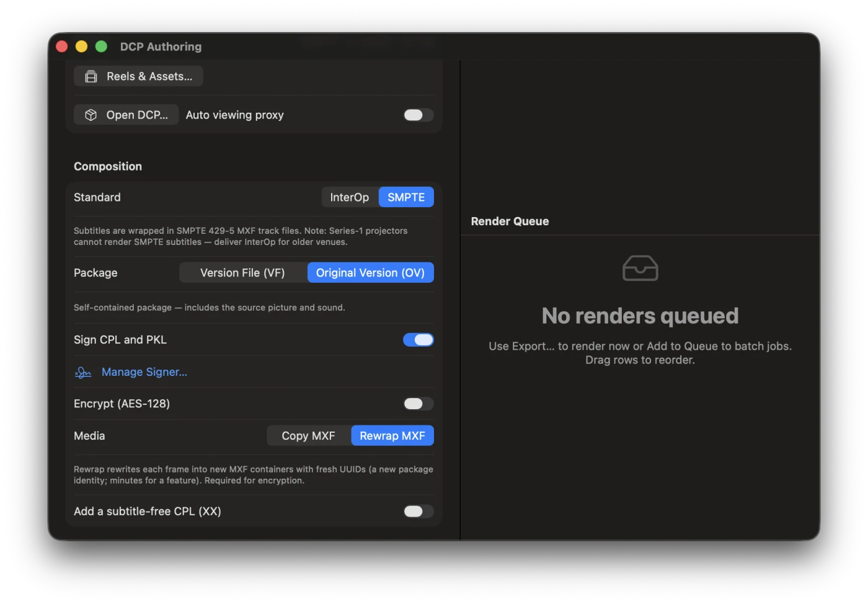Click the 'Use Export... to render now' hint
Screen dimensions: 868x604
point(640,353)
